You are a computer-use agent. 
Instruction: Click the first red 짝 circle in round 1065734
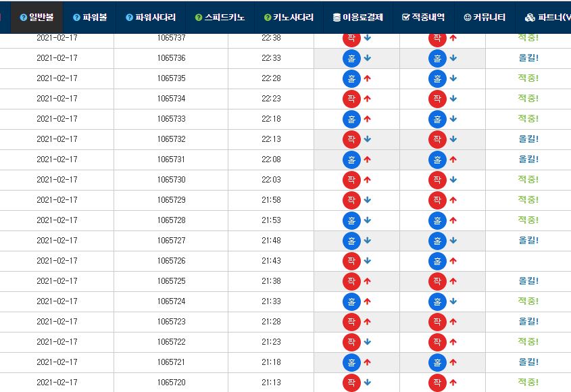[351, 99]
